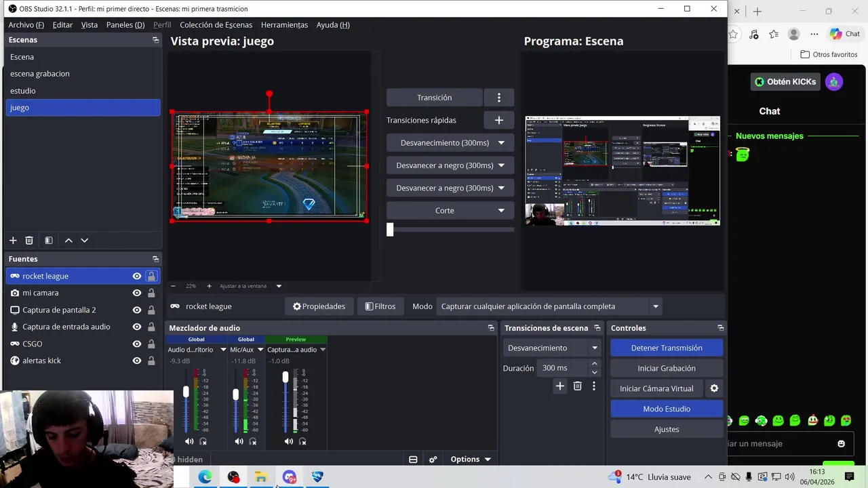Screen dimensions: 868x488
Task: Mute the Mic/Aux speaker icon
Action: (239, 442)
